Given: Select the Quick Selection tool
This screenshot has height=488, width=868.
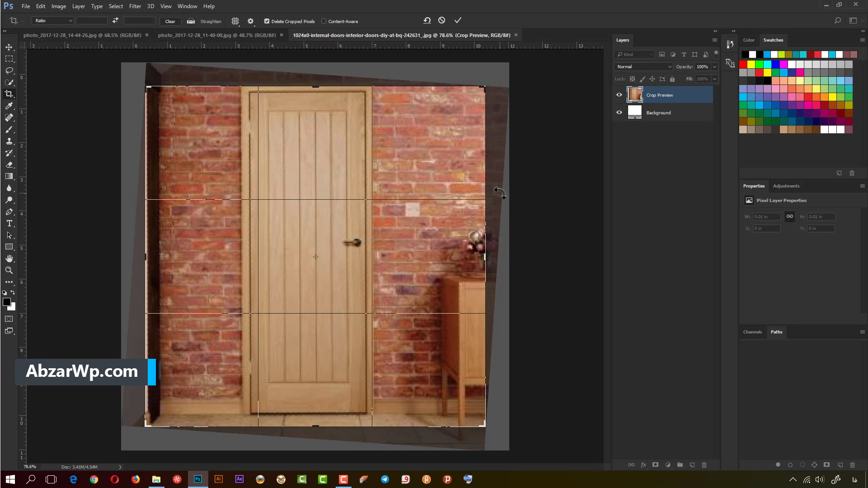Looking at the screenshot, I should pos(9,82).
